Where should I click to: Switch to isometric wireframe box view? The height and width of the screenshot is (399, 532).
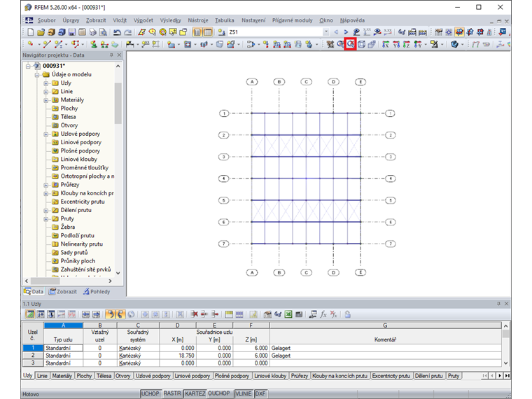click(x=362, y=44)
